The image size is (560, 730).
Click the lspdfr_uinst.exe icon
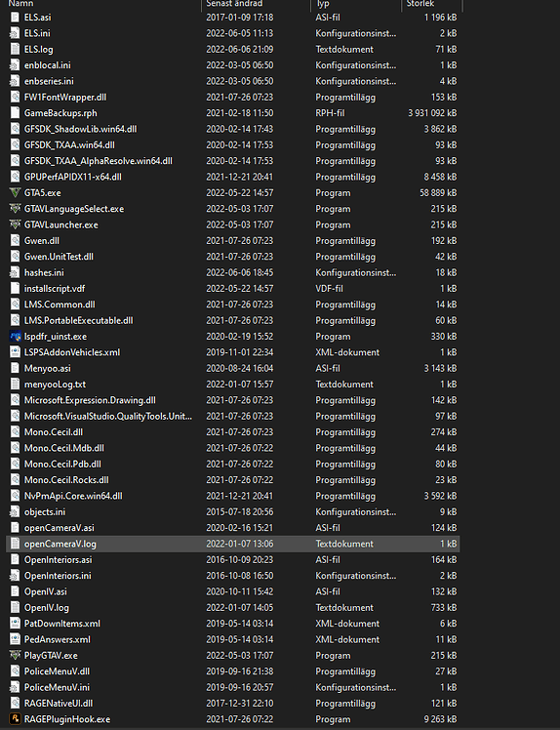[16, 336]
